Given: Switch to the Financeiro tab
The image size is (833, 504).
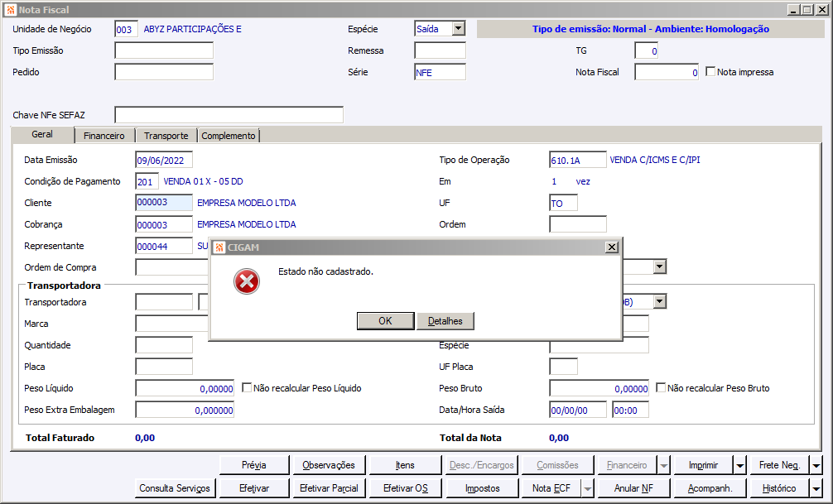Looking at the screenshot, I should pos(104,136).
